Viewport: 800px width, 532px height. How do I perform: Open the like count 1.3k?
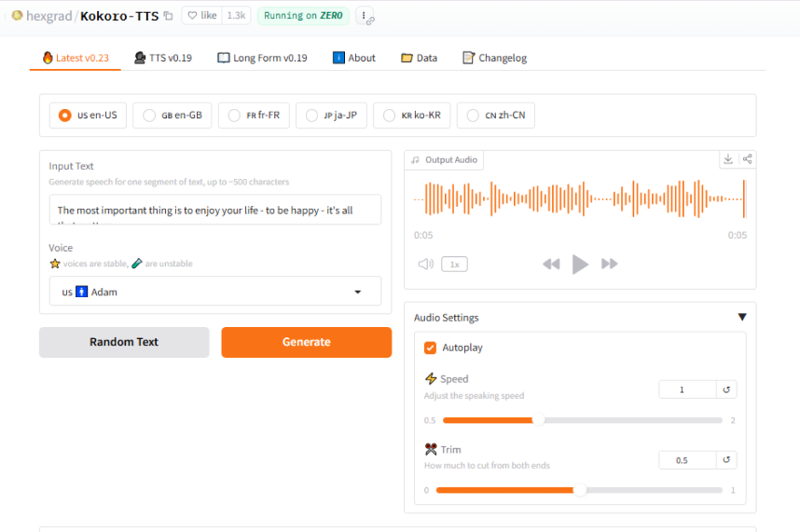coord(236,15)
